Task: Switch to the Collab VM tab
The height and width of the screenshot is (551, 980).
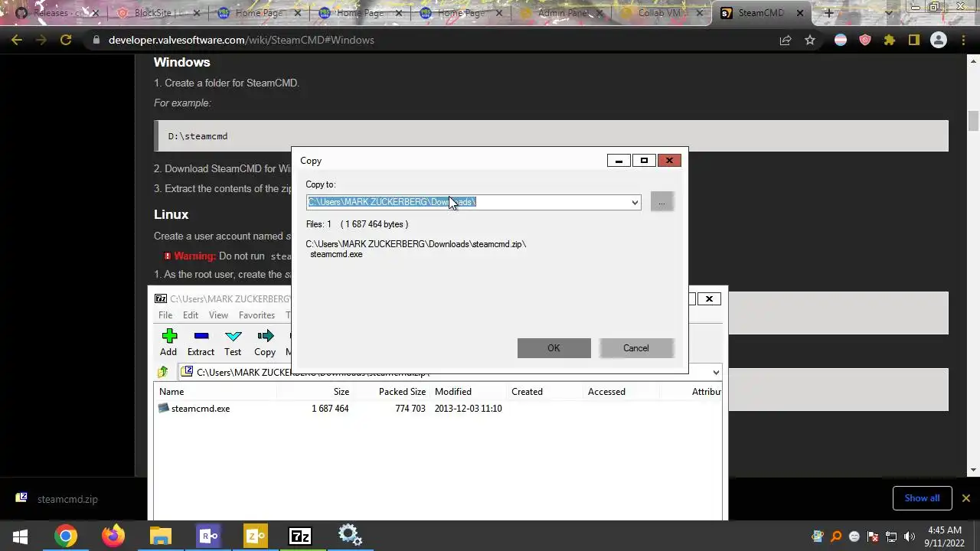Action: coord(663,13)
